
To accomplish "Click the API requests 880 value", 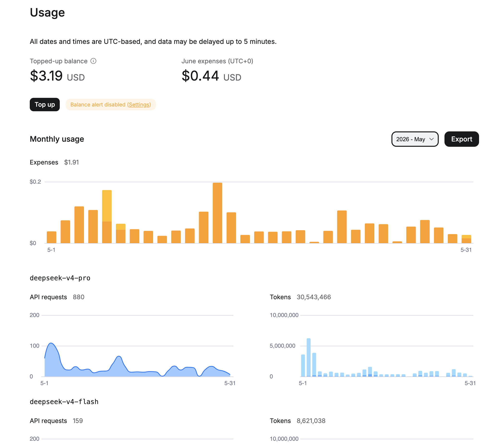I will click(x=79, y=297).
